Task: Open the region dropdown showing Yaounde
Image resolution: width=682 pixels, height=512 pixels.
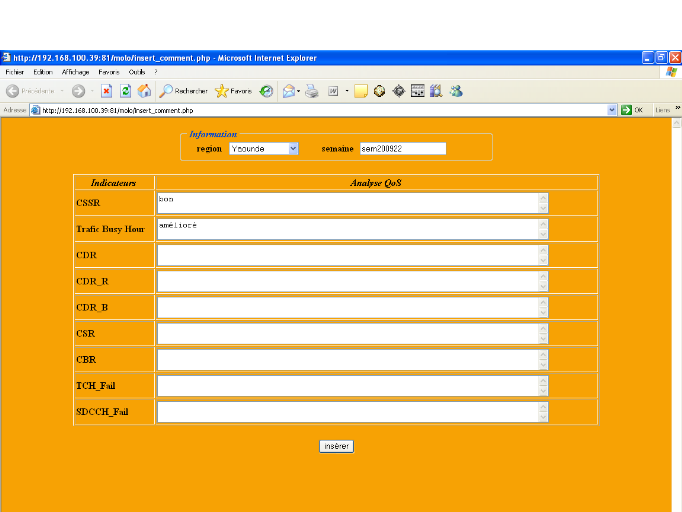Action: pos(263,148)
